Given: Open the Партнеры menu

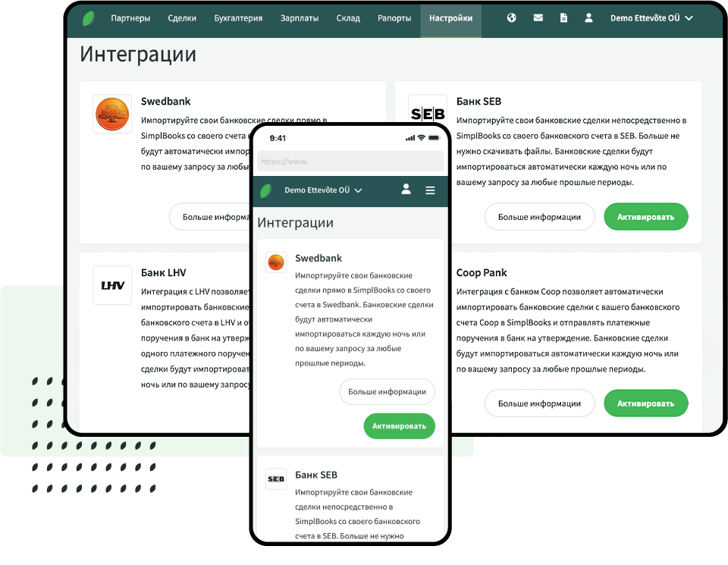Looking at the screenshot, I should [x=130, y=18].
